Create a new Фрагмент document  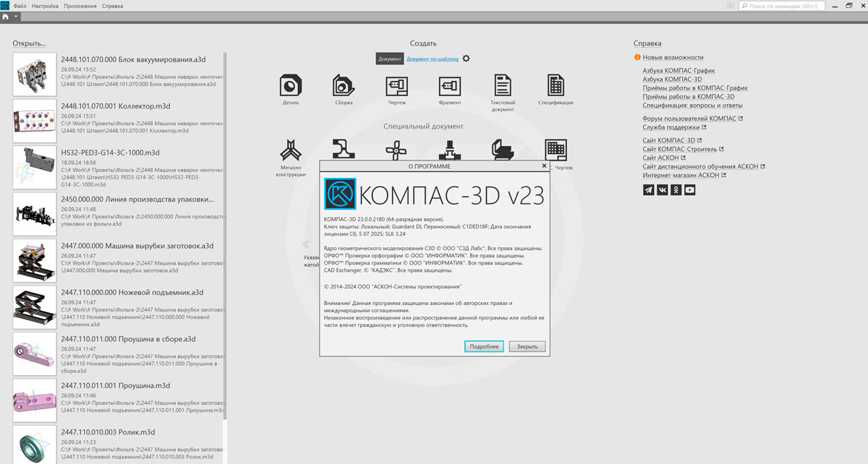[x=449, y=85]
